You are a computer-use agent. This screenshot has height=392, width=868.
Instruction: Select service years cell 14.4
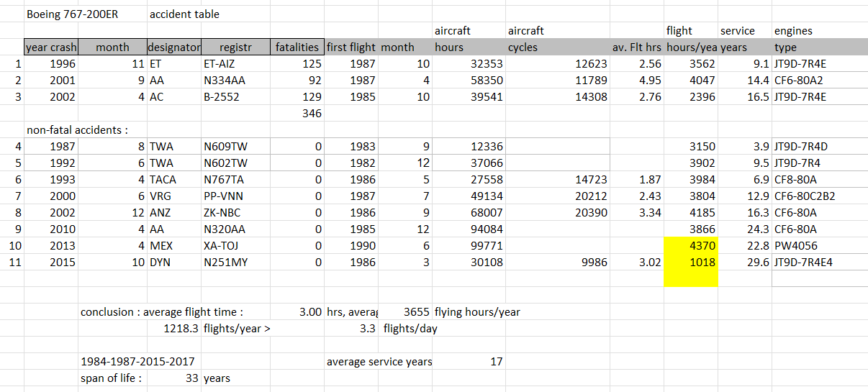(744, 80)
